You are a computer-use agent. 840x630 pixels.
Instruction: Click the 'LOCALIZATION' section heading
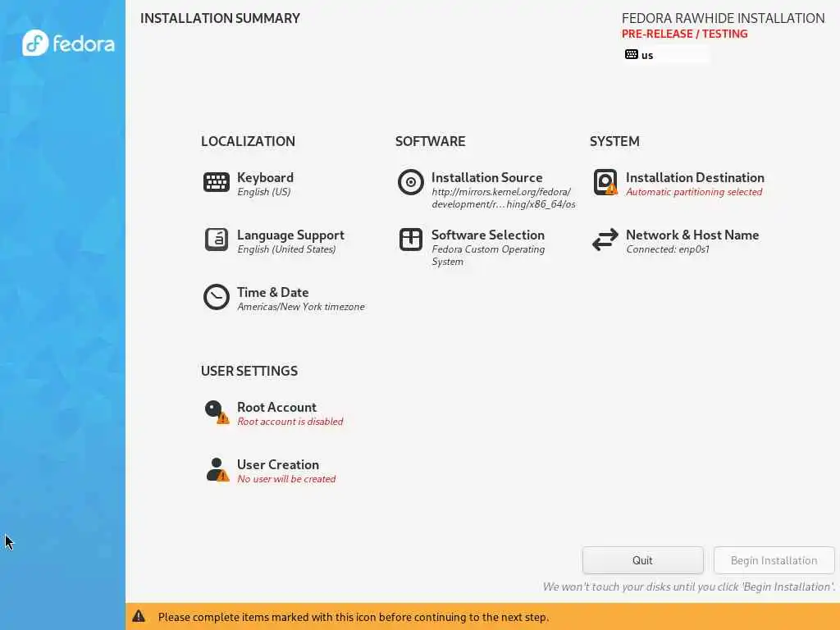click(x=248, y=141)
